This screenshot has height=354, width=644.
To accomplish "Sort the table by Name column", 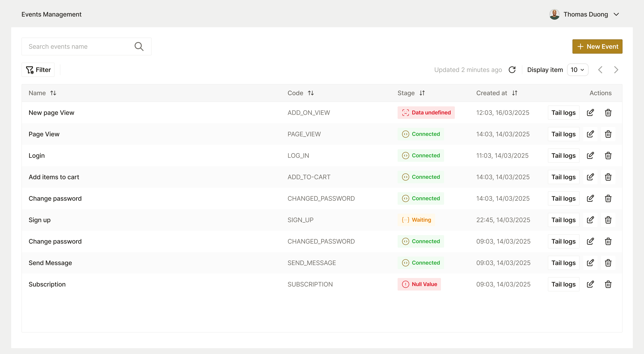I will [53, 93].
